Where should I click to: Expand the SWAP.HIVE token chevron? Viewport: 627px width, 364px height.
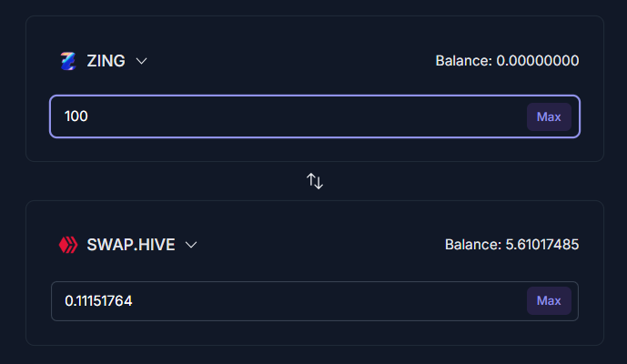click(191, 245)
